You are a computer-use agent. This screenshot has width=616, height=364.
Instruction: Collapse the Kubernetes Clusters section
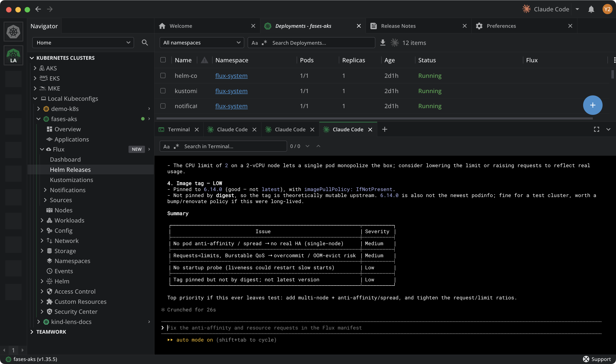coord(32,58)
